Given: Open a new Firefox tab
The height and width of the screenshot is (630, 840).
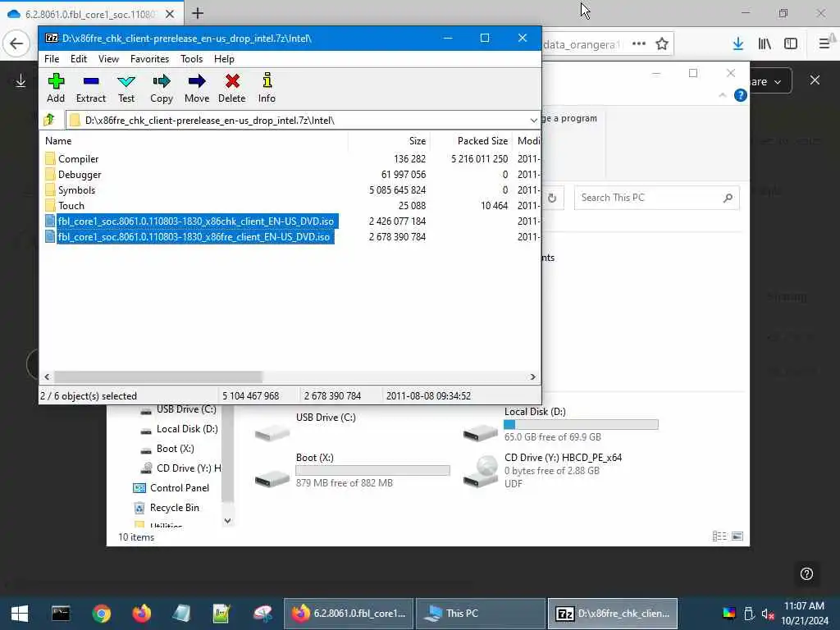Looking at the screenshot, I should point(198,13).
